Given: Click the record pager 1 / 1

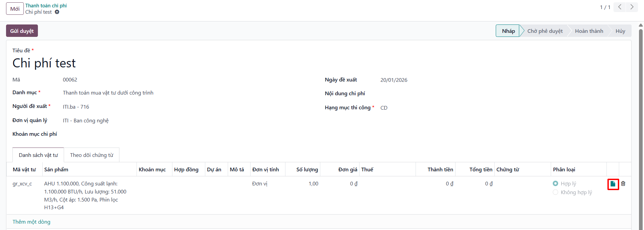Looking at the screenshot, I should point(605,7).
